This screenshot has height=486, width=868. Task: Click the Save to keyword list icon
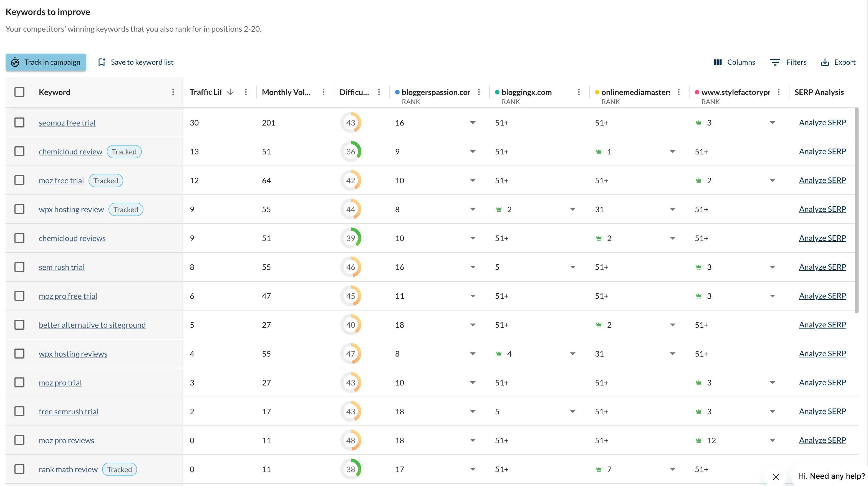click(102, 62)
